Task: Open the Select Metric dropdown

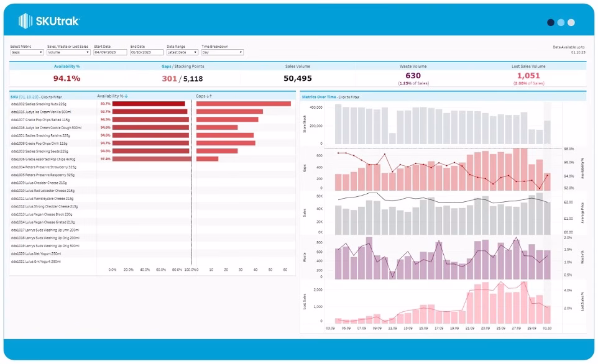Action: [27, 52]
